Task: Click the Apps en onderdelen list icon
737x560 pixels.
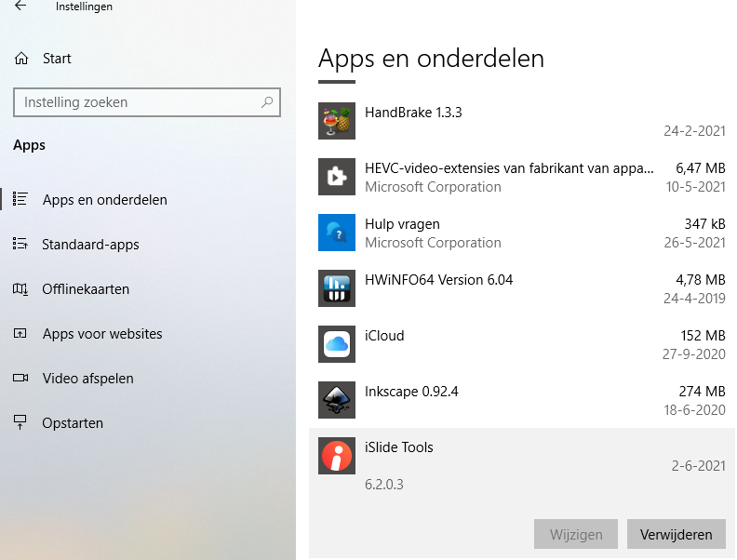Action: (x=20, y=199)
